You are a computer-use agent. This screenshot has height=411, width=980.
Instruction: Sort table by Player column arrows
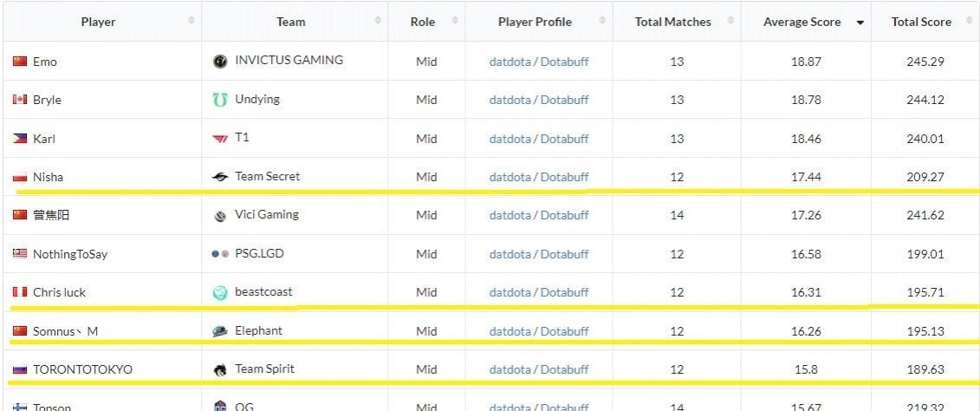tap(191, 21)
